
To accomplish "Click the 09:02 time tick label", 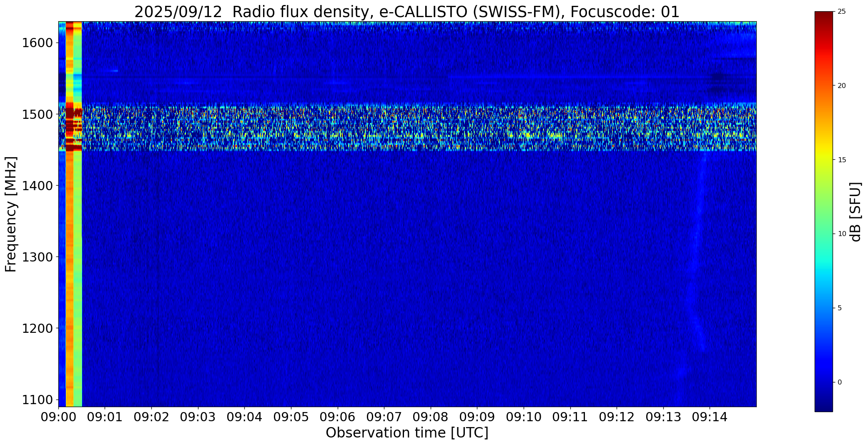I will point(151,417).
